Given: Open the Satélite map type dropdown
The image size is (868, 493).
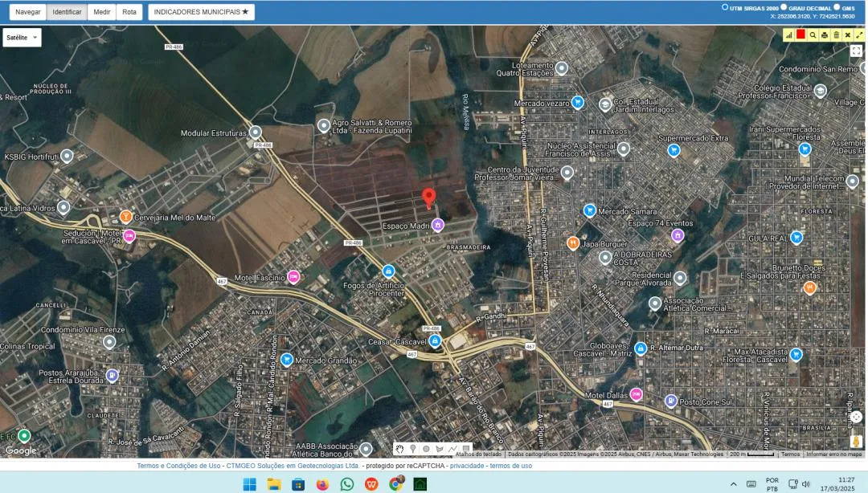Looking at the screenshot, I should pyautogui.click(x=23, y=38).
